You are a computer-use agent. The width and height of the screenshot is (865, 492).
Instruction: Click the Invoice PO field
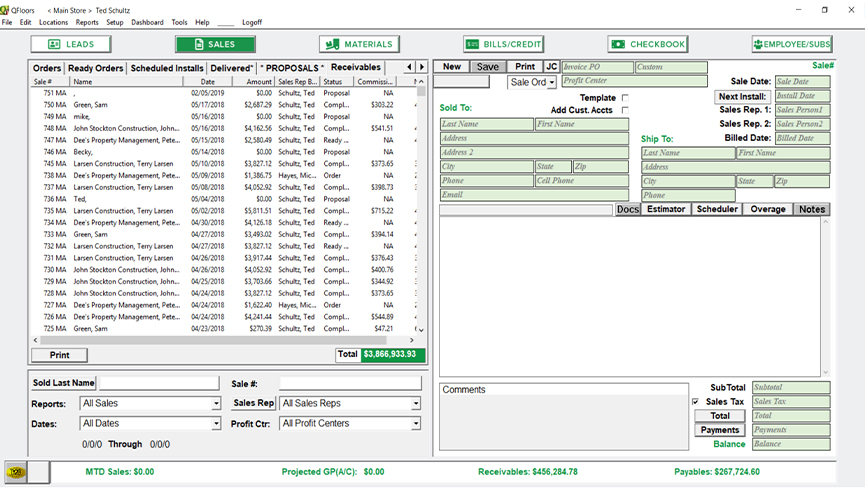[597, 67]
